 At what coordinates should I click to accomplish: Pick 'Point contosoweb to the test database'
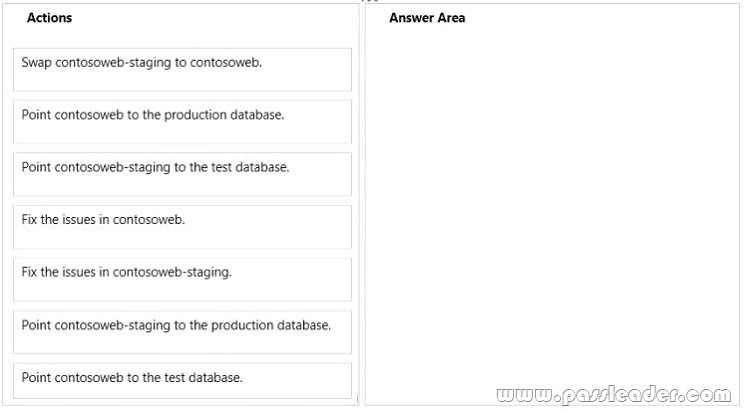182,381
